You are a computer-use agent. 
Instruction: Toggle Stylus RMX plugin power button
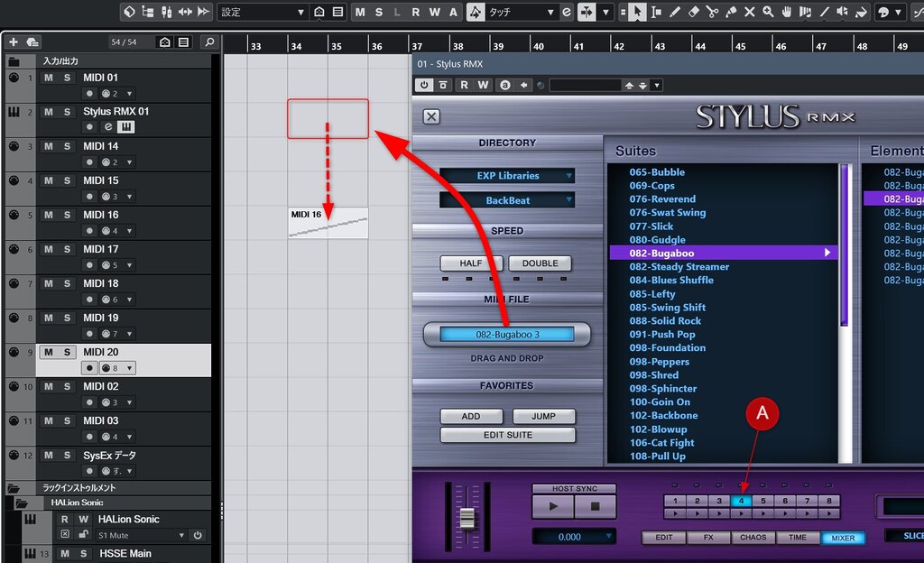pyautogui.click(x=424, y=86)
